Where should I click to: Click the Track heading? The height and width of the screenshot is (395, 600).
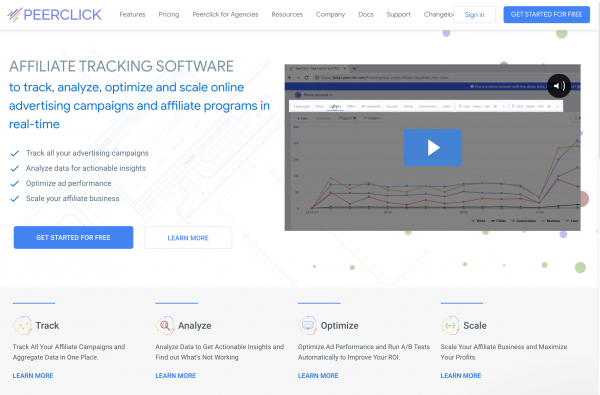(x=47, y=326)
